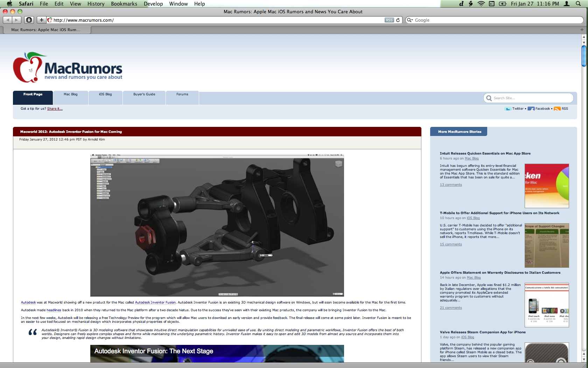Click the Quicken story thumbnail image
The height and width of the screenshot is (368, 588).
point(547,186)
